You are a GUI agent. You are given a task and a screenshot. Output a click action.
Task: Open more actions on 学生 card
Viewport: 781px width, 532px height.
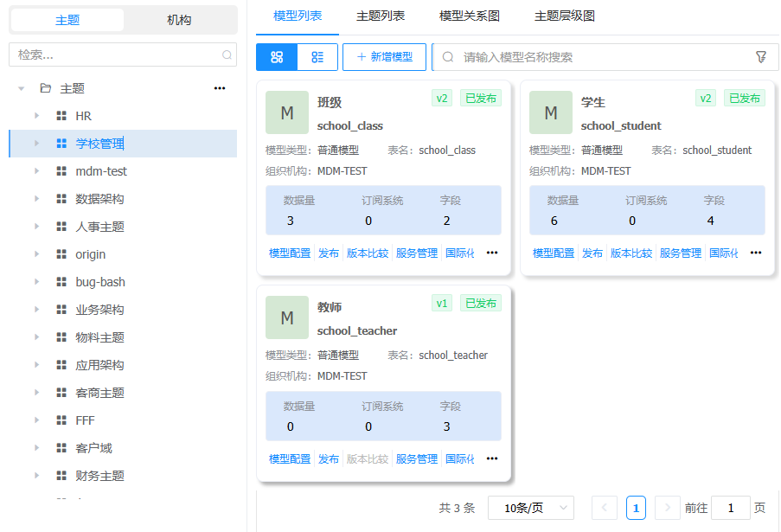tap(756, 253)
